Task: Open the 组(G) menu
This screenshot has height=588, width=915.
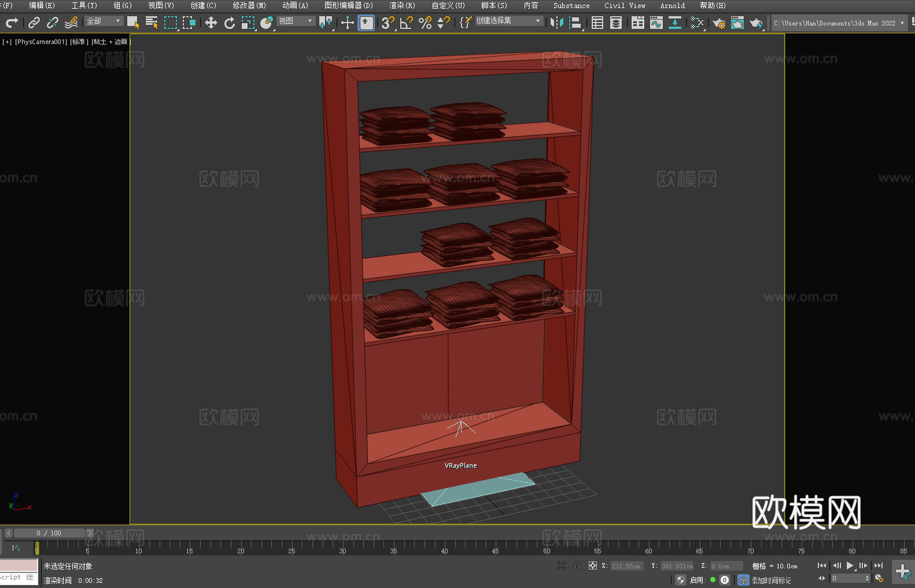Action: tap(123, 5)
